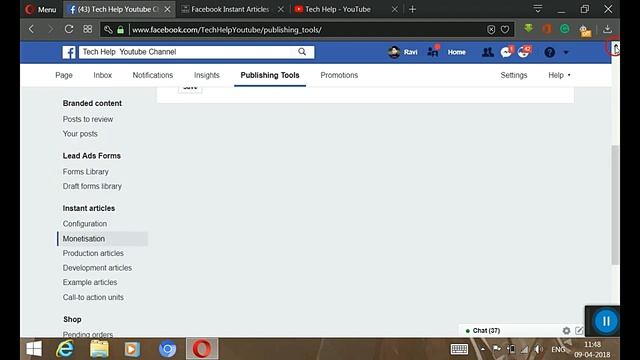Screen dimensions: 640x360
Task: Close the Tech Help Youtube Channel tab
Action: (167, 9)
